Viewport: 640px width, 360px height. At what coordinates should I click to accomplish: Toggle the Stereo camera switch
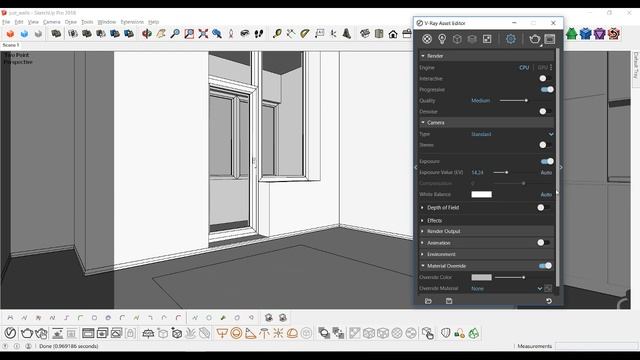[545, 145]
